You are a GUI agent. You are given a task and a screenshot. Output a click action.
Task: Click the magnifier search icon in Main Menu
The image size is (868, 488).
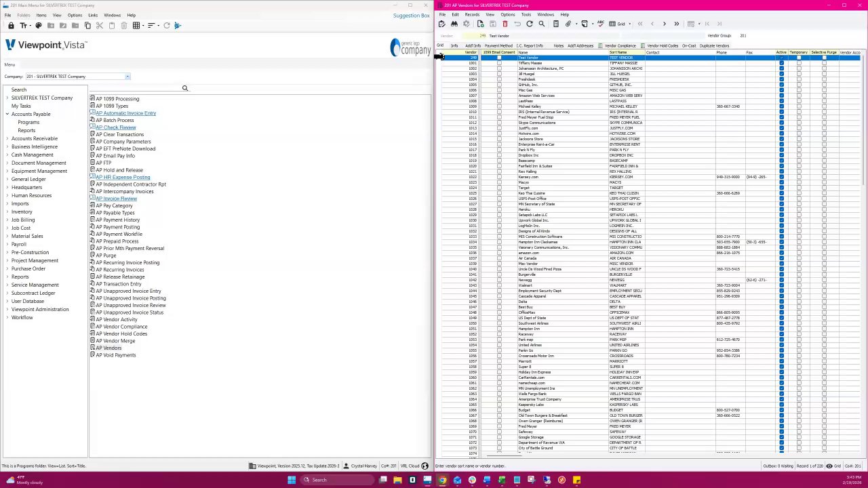pos(184,88)
